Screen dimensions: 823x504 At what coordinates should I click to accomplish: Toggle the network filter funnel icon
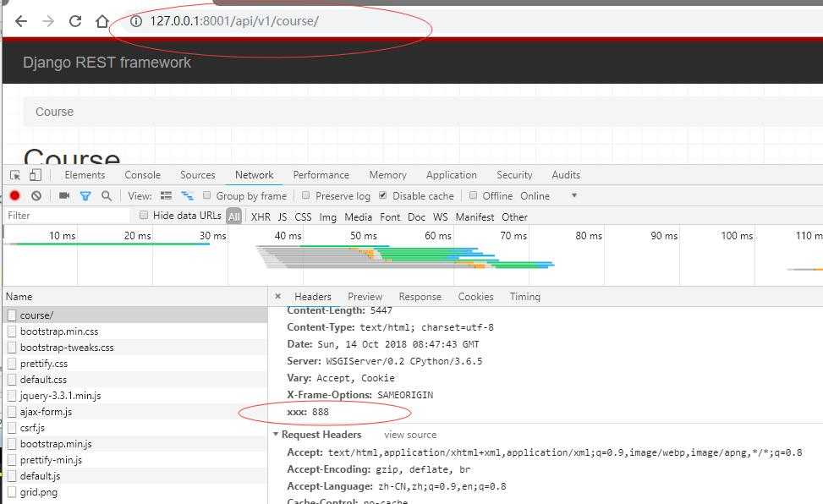pos(85,196)
